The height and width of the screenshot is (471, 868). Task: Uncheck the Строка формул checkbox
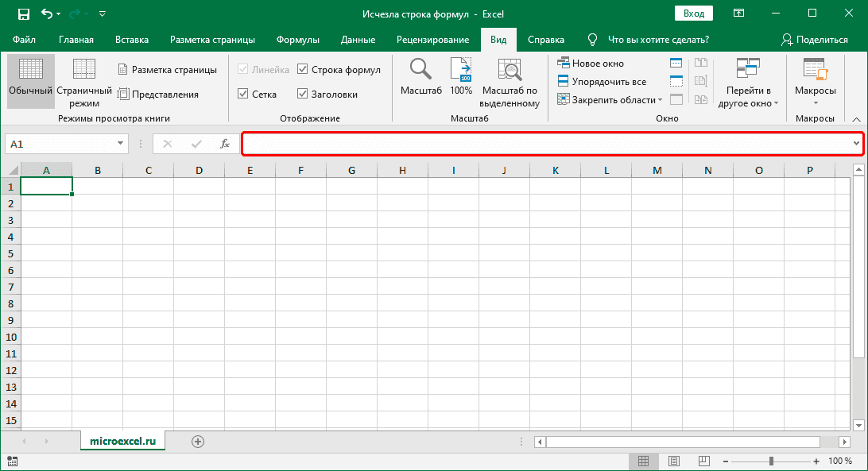point(303,70)
